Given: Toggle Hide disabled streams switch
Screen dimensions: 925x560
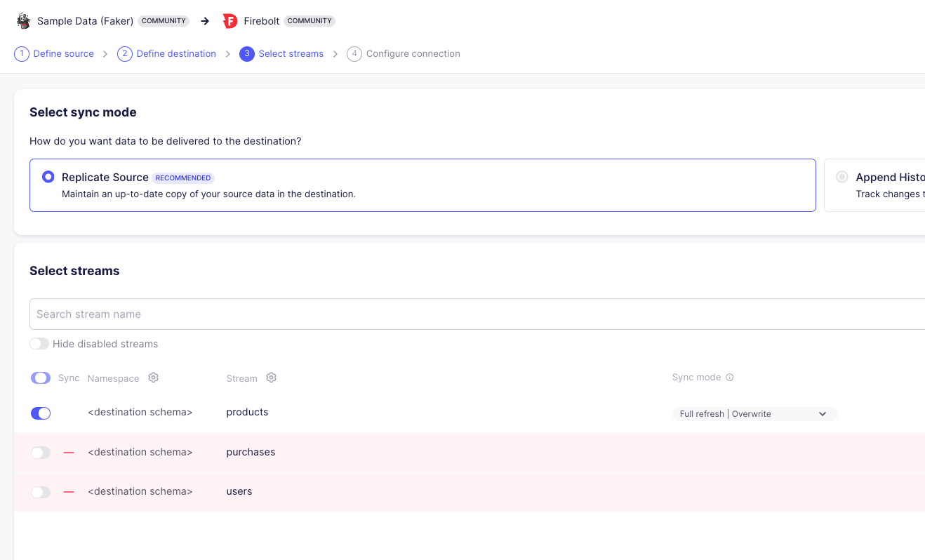Looking at the screenshot, I should click(x=39, y=344).
